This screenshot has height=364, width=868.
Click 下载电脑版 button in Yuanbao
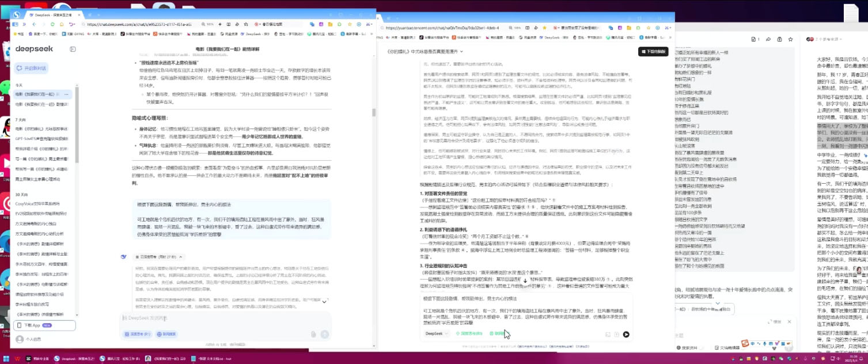[x=653, y=51]
